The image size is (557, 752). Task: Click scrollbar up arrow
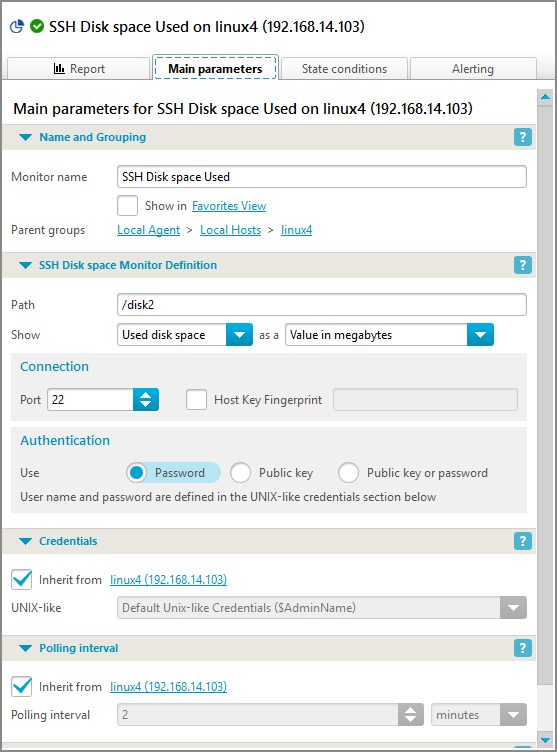[x=545, y=97]
